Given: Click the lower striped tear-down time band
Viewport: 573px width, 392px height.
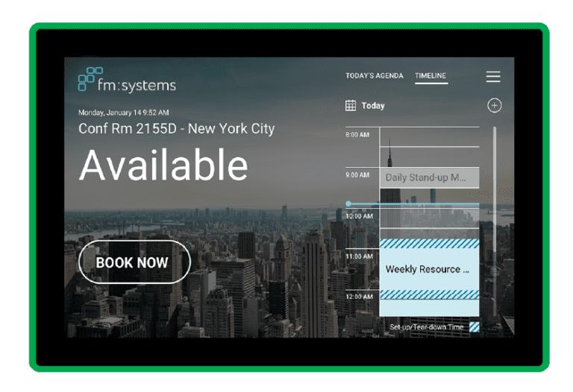Looking at the screenshot, I should (429, 294).
